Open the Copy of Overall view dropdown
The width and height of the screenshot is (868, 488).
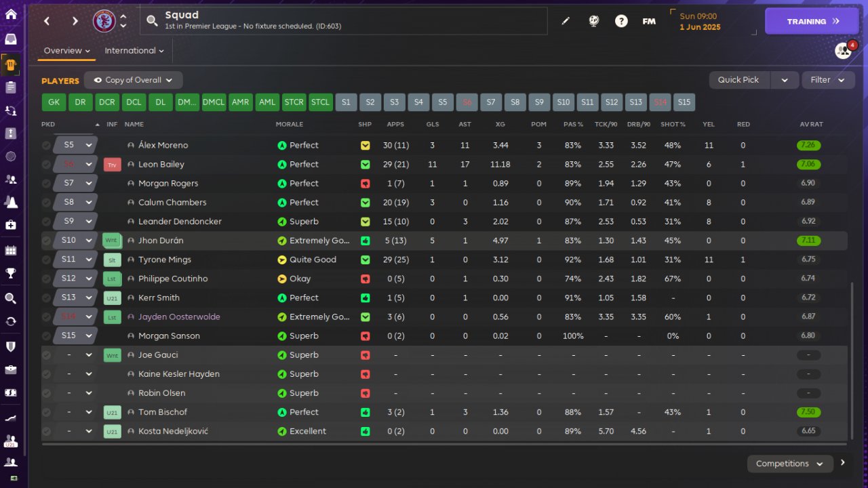[x=134, y=80]
